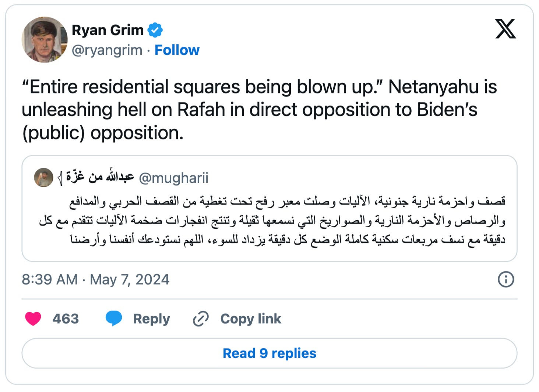The width and height of the screenshot is (539, 392).
Task: Click the quoted author's Arabic display name
Action: tap(96, 177)
